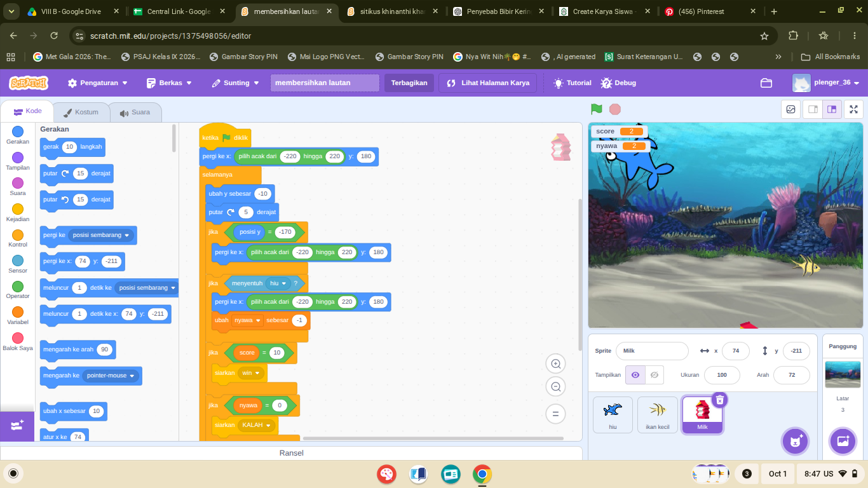The image size is (868, 488).
Task: Switch to the Suara tab
Action: 135,112
